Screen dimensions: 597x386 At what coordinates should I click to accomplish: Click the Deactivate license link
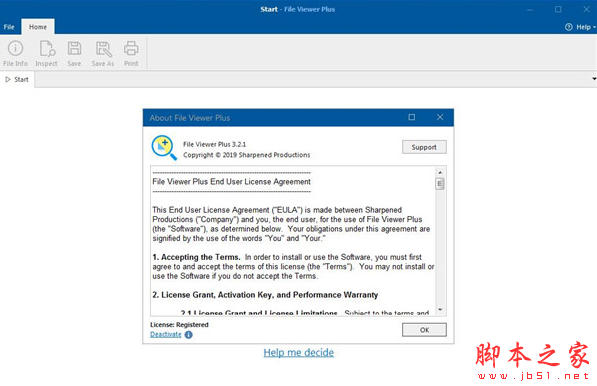point(166,335)
